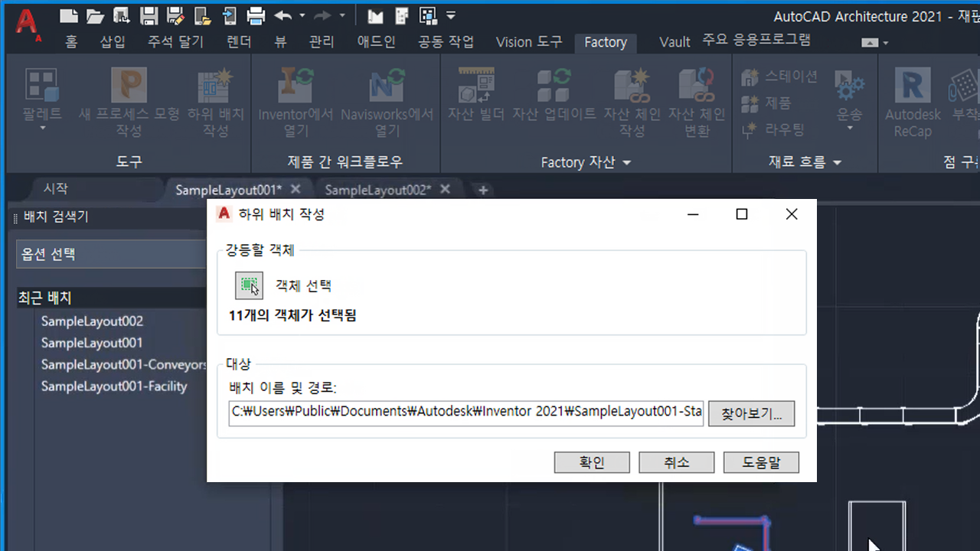Click the workspace grid icon in quick access
980x551 pixels.
(x=428, y=15)
